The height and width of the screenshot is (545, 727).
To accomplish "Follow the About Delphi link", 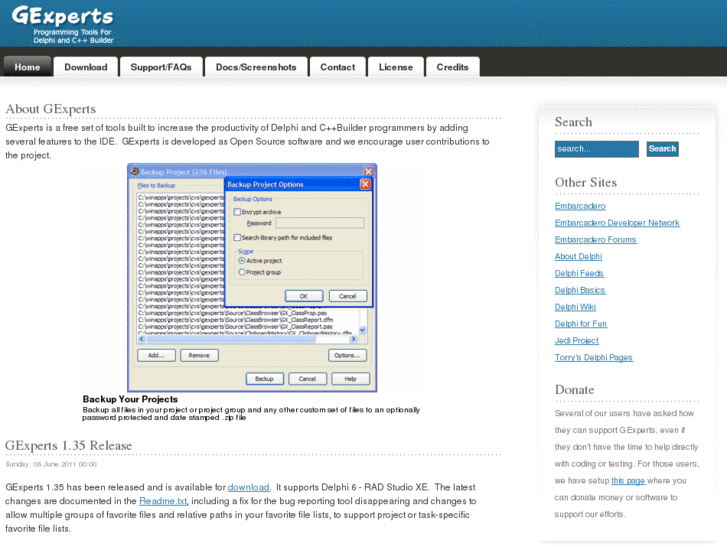I will tap(578, 256).
